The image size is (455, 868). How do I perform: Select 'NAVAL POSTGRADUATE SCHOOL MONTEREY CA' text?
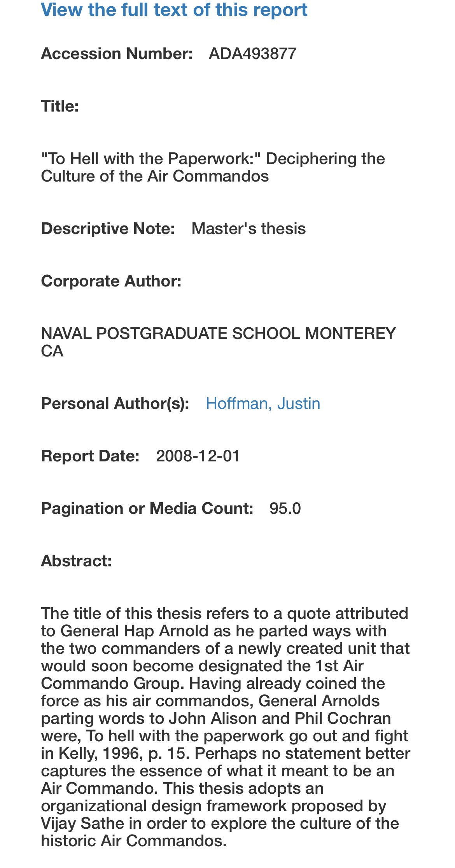218,342
